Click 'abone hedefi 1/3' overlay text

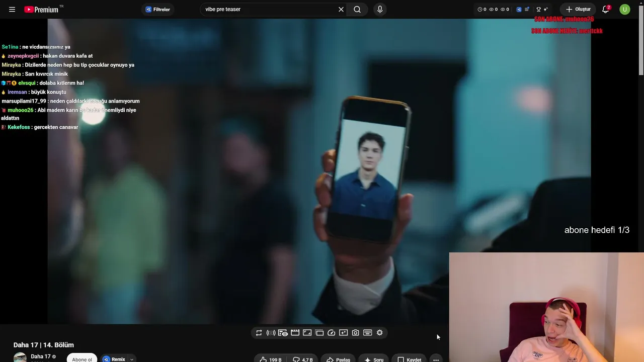(x=597, y=230)
